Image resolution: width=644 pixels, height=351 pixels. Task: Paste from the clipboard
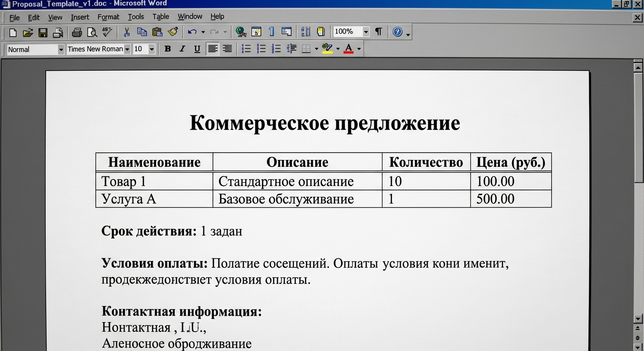[x=157, y=32]
